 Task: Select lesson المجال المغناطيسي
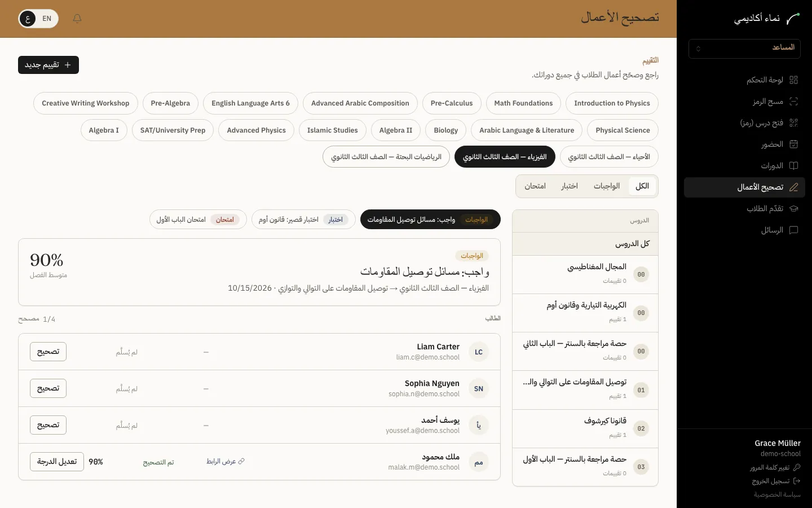[585, 274]
